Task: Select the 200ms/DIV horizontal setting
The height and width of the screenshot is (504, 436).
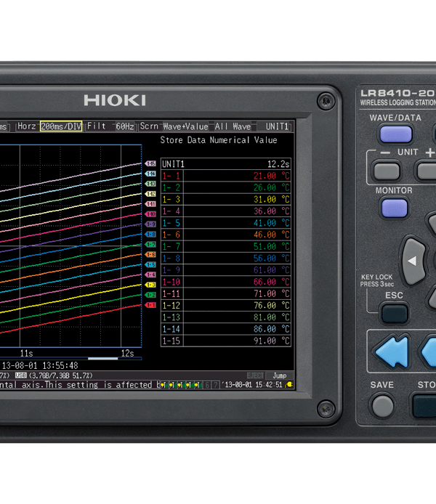Action: (61, 126)
